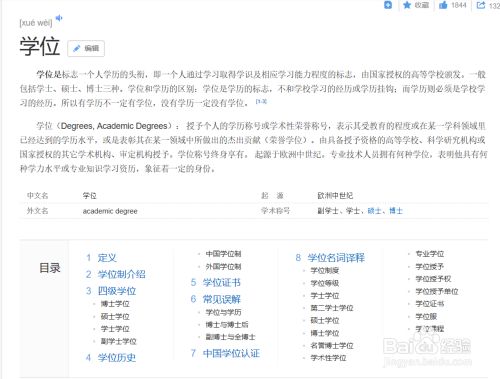Image resolution: width=500 pixels, height=379 pixels.
Task: Open 学位与学历 subsection
Action: click(x=223, y=312)
